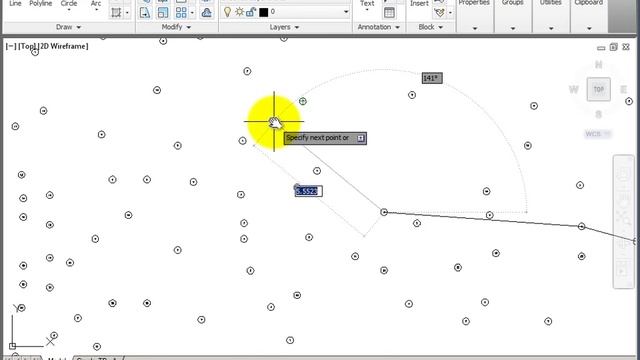Click the N direction on ViewCube compass
The width and height of the screenshot is (640, 360).
(x=598, y=64)
